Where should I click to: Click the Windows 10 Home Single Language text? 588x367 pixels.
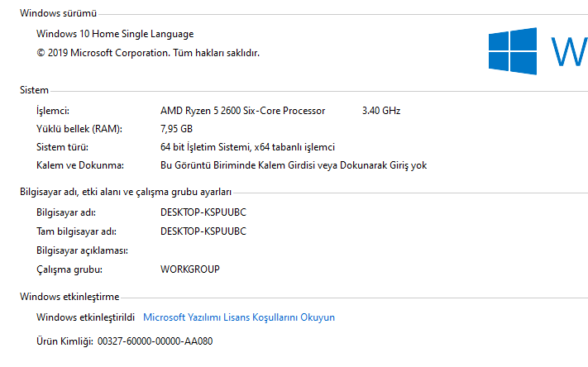(x=115, y=35)
